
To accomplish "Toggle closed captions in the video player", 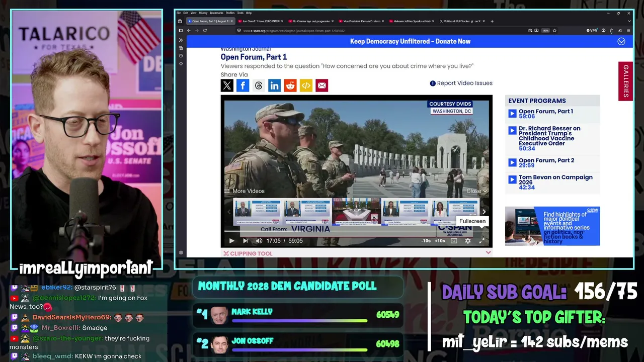I will 454,241.
